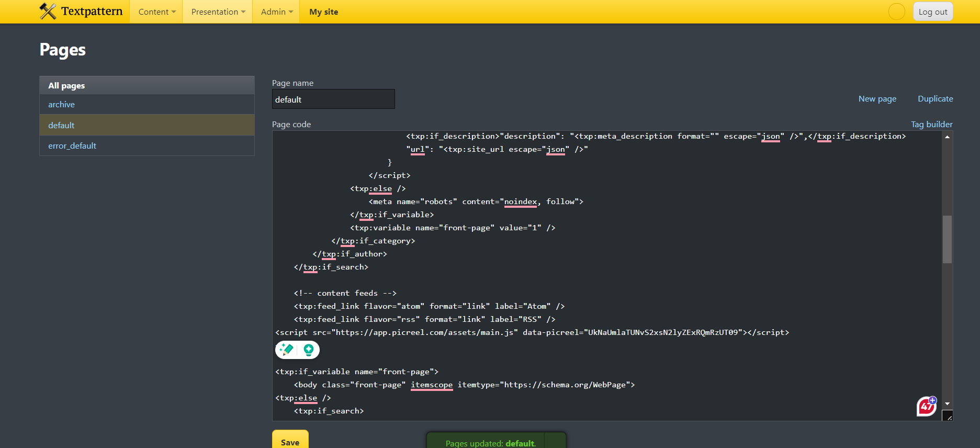Click the closing </script> tag line
Screen dimensions: 980x448
(x=389, y=175)
